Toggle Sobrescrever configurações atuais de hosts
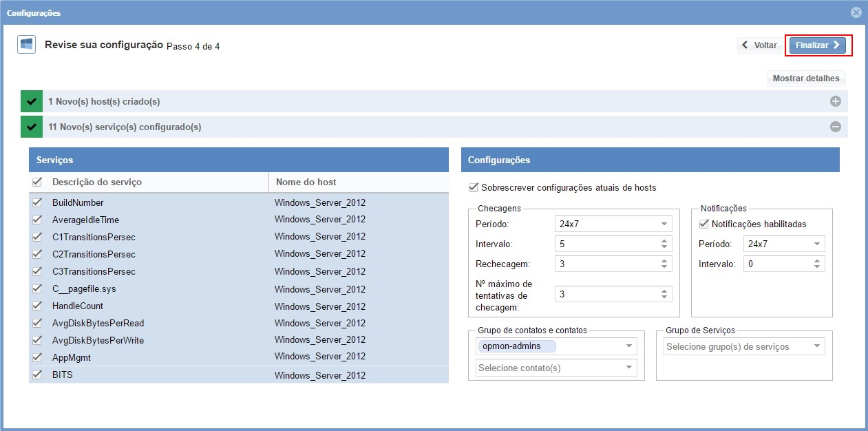The width and height of the screenshot is (868, 431). [473, 187]
